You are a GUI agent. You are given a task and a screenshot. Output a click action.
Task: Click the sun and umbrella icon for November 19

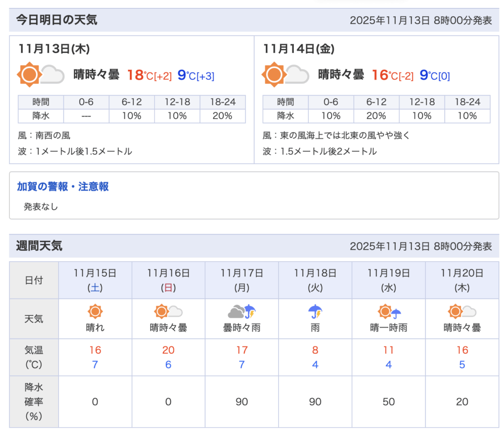click(x=388, y=312)
